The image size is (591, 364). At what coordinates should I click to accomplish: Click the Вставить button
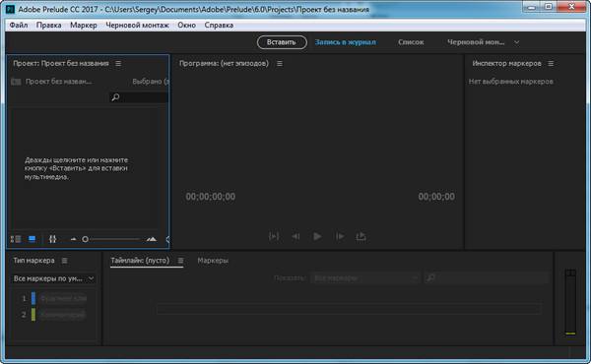click(x=282, y=42)
